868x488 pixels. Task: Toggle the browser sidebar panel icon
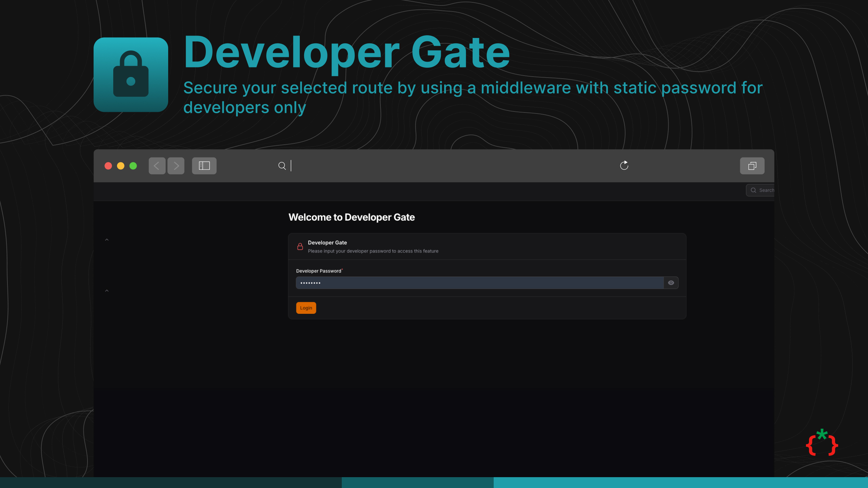tap(204, 166)
